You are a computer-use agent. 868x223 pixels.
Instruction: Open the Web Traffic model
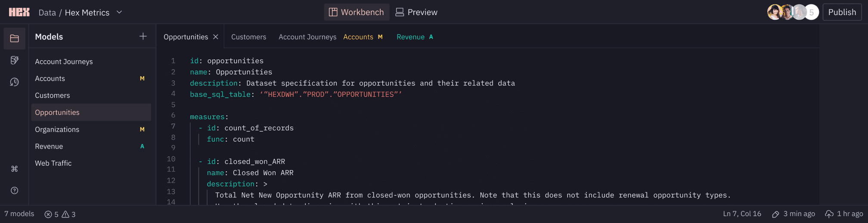tap(53, 163)
